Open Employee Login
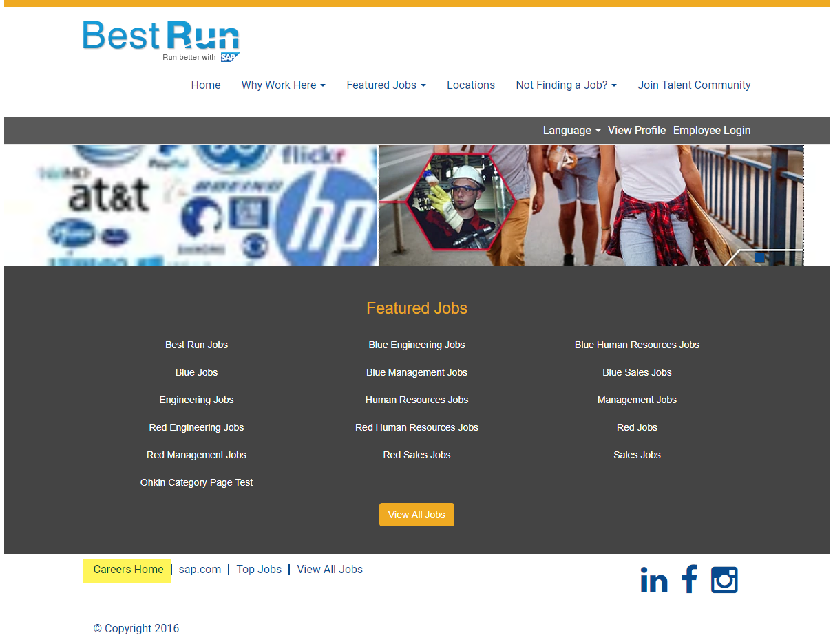This screenshot has width=833, height=644. pos(712,131)
